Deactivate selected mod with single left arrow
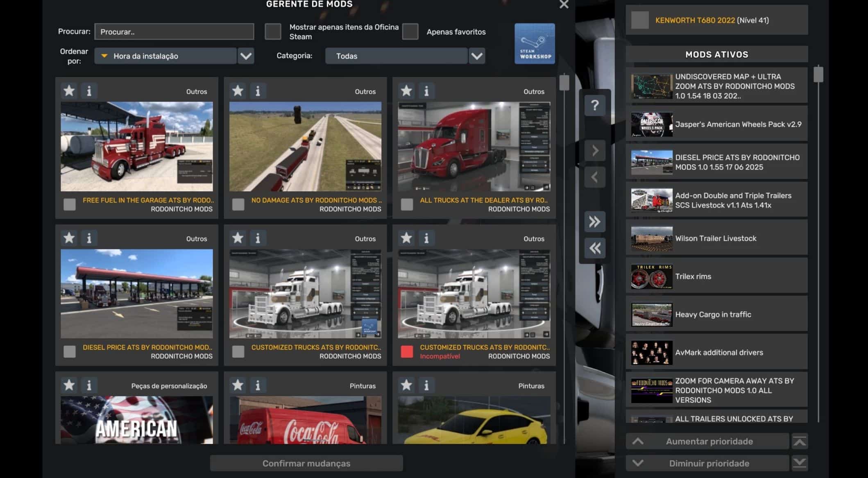The image size is (868, 478). (x=594, y=177)
